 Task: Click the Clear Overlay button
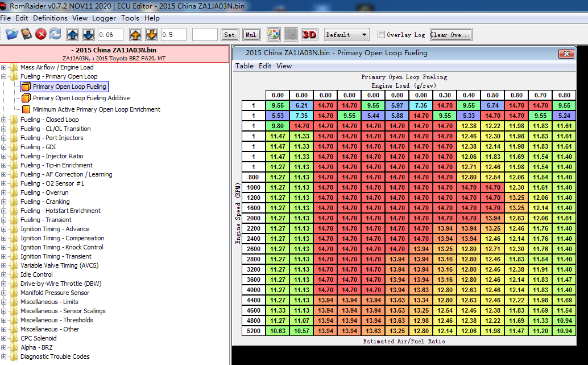[x=451, y=35]
